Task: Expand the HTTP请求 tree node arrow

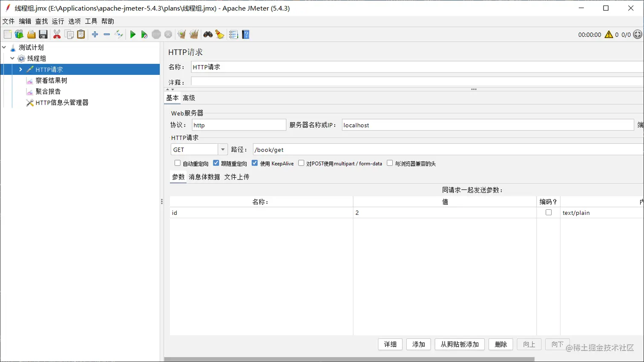Action: (x=20, y=69)
